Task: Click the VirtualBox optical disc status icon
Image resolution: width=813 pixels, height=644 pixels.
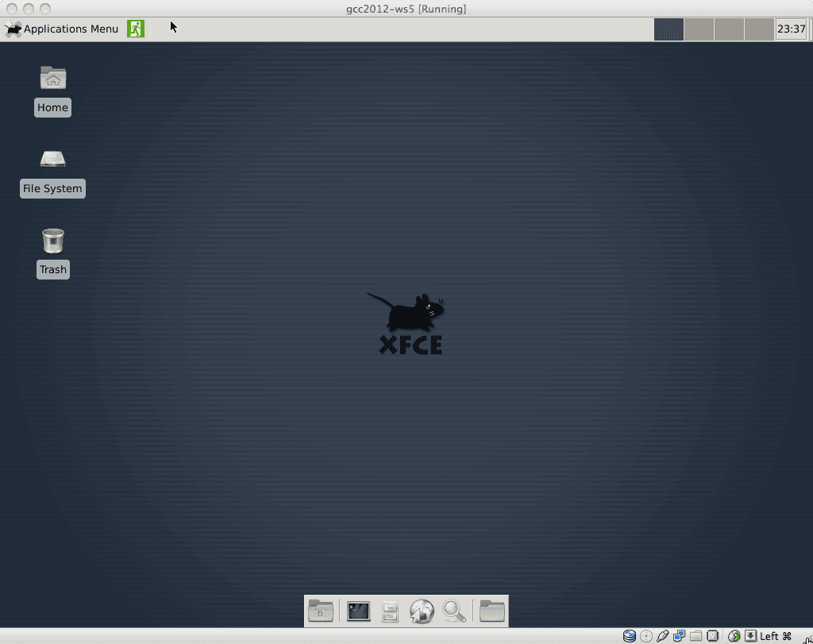Action: (646, 636)
